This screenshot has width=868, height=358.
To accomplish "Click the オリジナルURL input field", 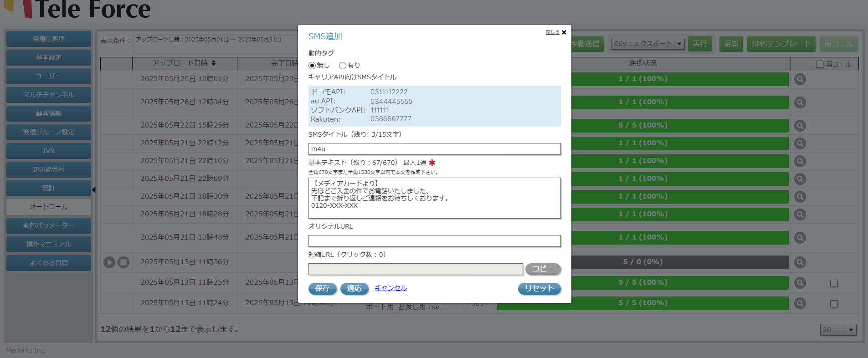I will (x=434, y=241).
